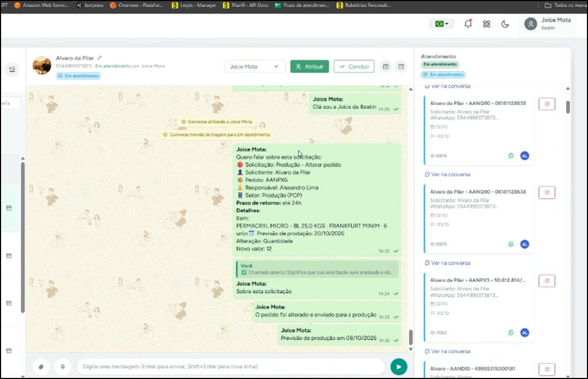Toggle dark mode moon icon
This screenshot has height=379, width=588.
tap(505, 24)
